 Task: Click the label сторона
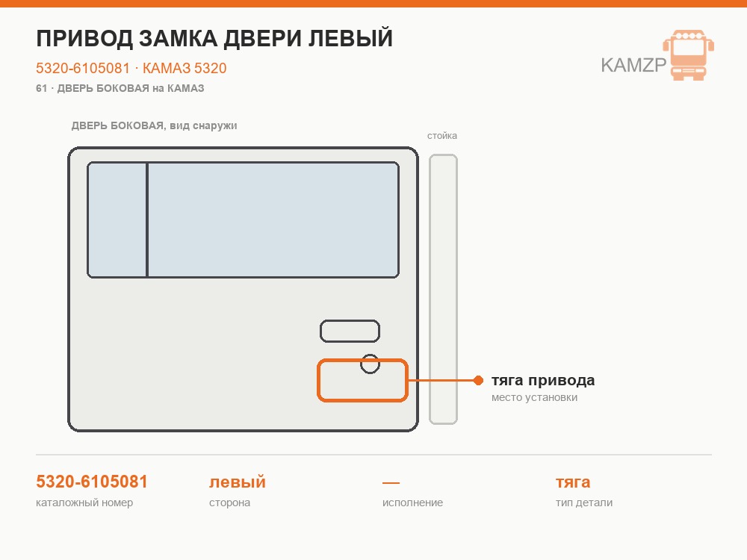229,503
